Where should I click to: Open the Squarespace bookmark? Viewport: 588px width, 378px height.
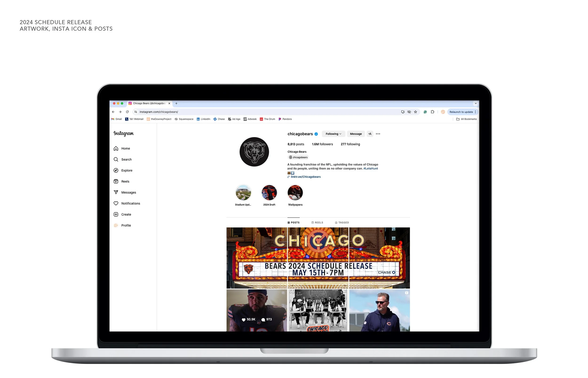pos(184,119)
